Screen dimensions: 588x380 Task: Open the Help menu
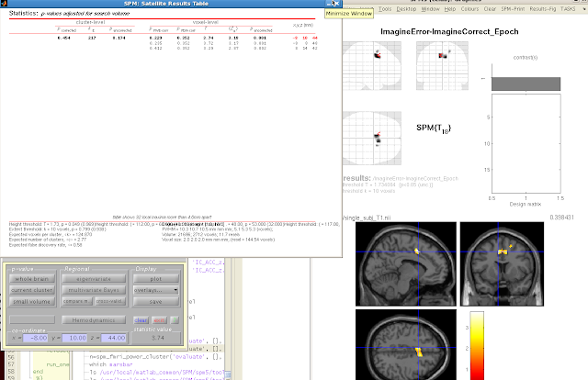coord(450,9)
